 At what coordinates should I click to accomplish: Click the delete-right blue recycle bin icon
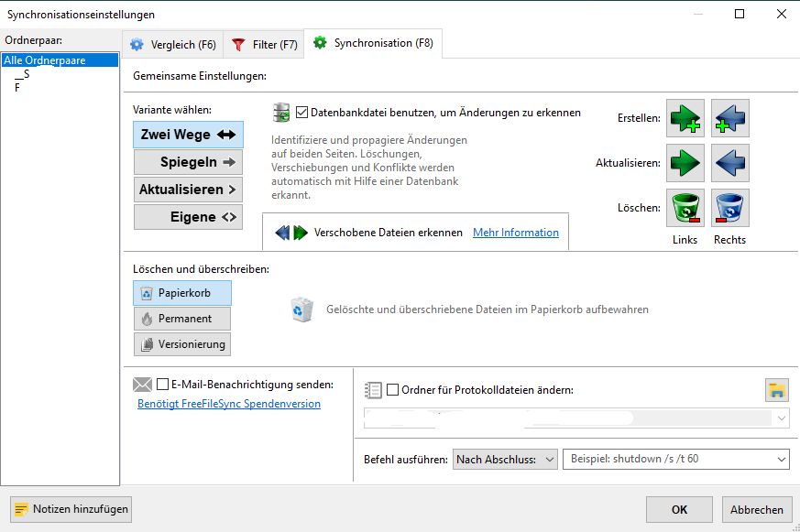[x=730, y=208]
